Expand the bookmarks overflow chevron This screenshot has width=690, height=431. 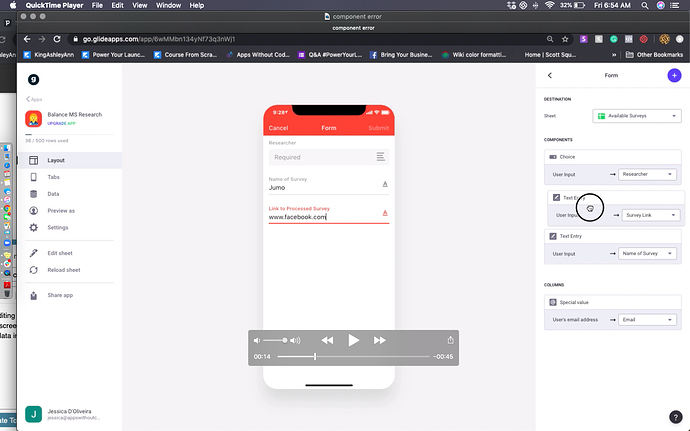[614, 55]
